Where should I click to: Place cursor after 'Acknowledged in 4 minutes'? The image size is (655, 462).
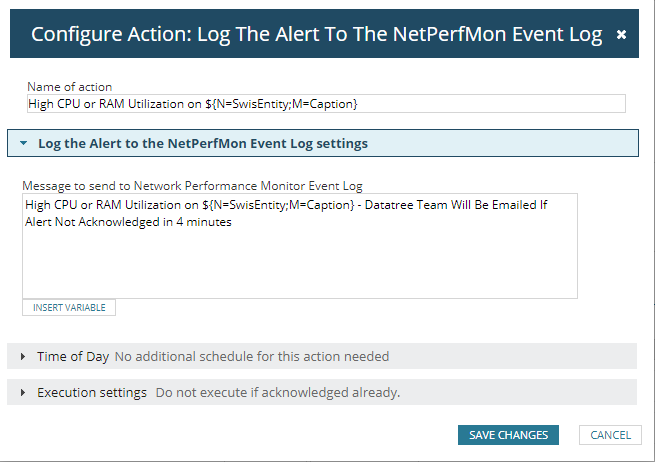point(233,223)
